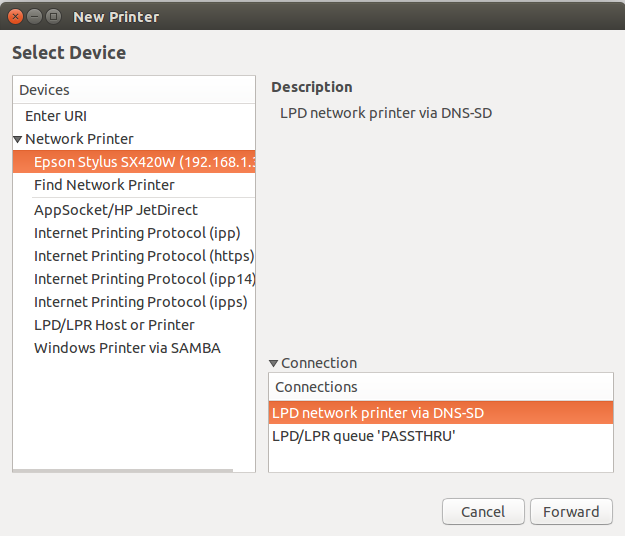This screenshot has width=625, height=536.
Task: Choose Windows Printer via SAMBA
Action: pos(127,348)
